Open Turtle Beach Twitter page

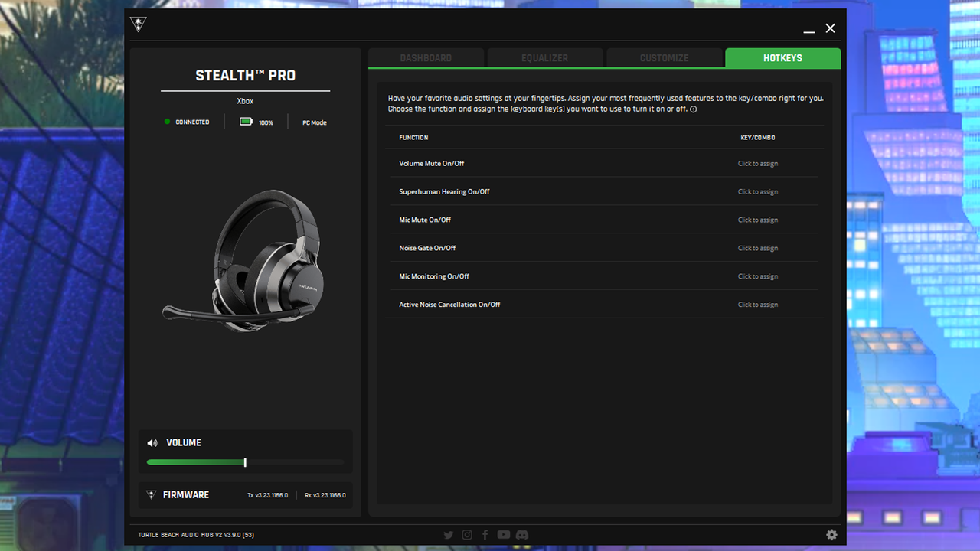pyautogui.click(x=449, y=535)
